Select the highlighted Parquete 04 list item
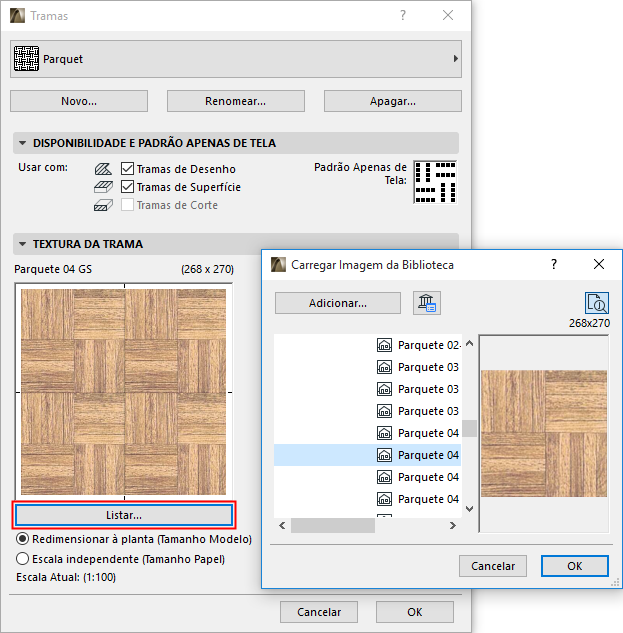The width and height of the screenshot is (623, 633). coord(367,455)
